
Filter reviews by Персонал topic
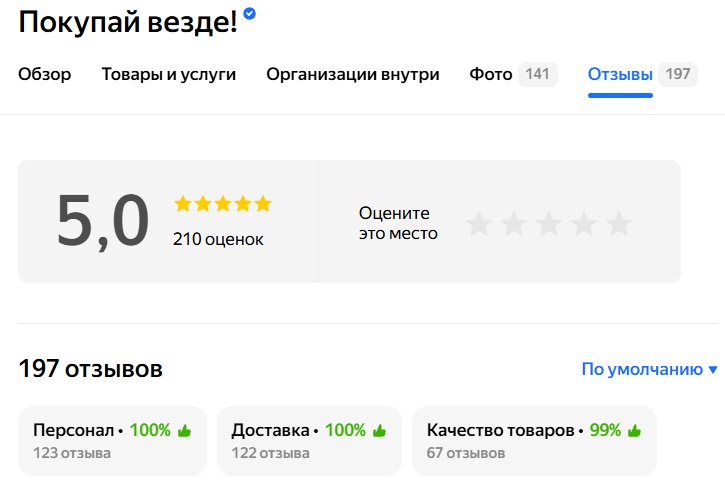[x=112, y=440]
